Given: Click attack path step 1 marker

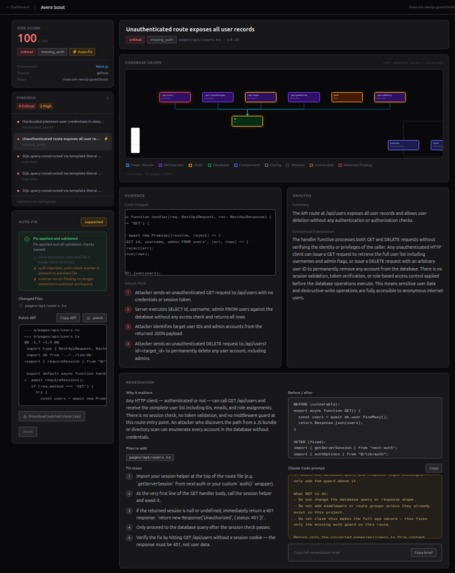Looking at the screenshot, I should [128, 292].
